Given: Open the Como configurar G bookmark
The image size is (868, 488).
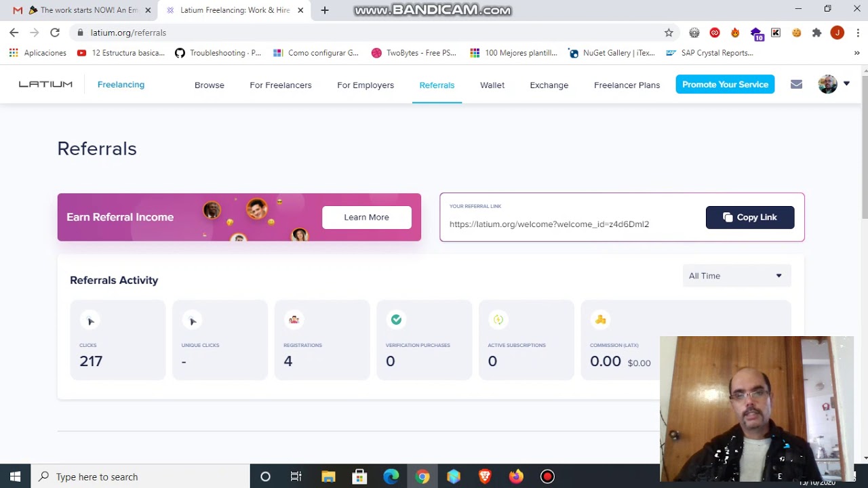Looking at the screenshot, I should coord(316,53).
